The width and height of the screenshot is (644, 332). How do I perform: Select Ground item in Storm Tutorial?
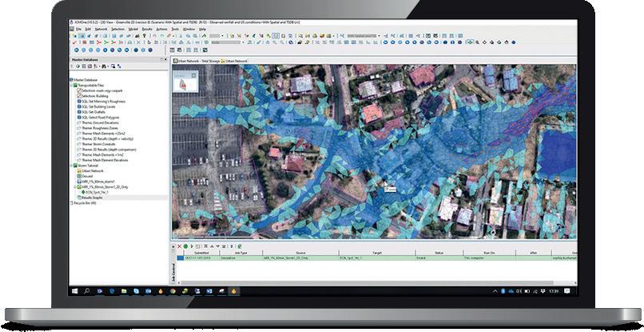[x=85, y=176]
